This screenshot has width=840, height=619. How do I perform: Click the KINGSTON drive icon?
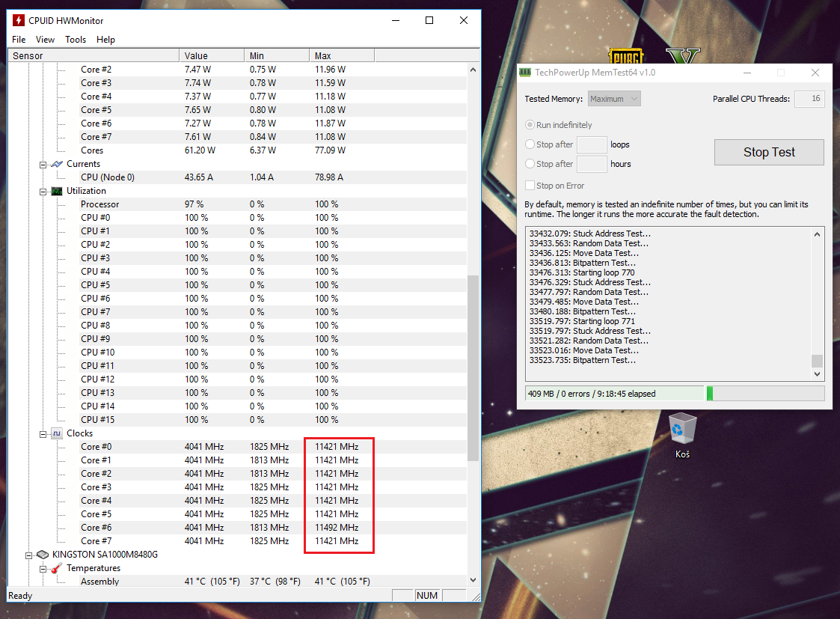point(43,554)
